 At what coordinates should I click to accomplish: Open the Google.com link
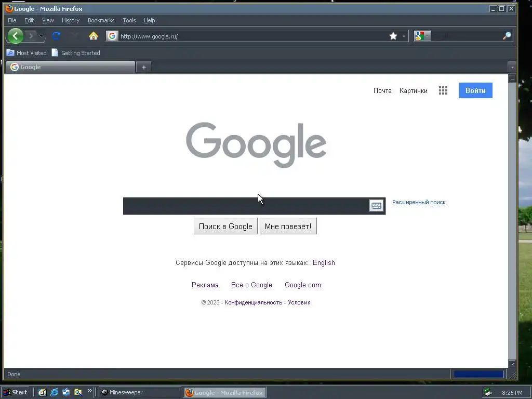pos(303,285)
